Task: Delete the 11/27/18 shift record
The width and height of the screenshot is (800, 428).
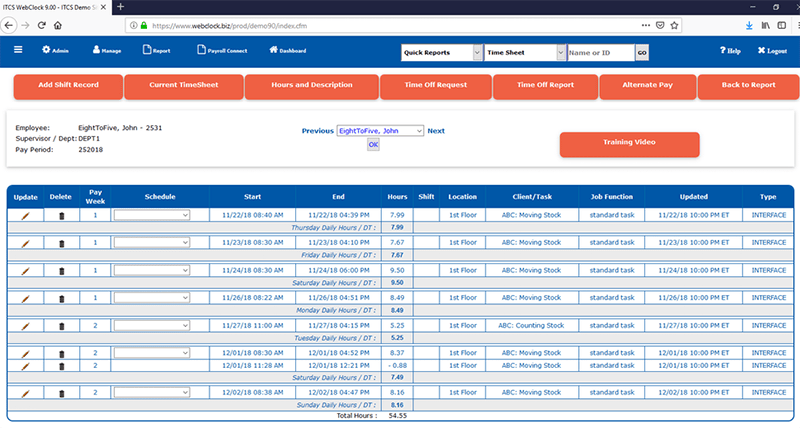Action: coord(62,326)
